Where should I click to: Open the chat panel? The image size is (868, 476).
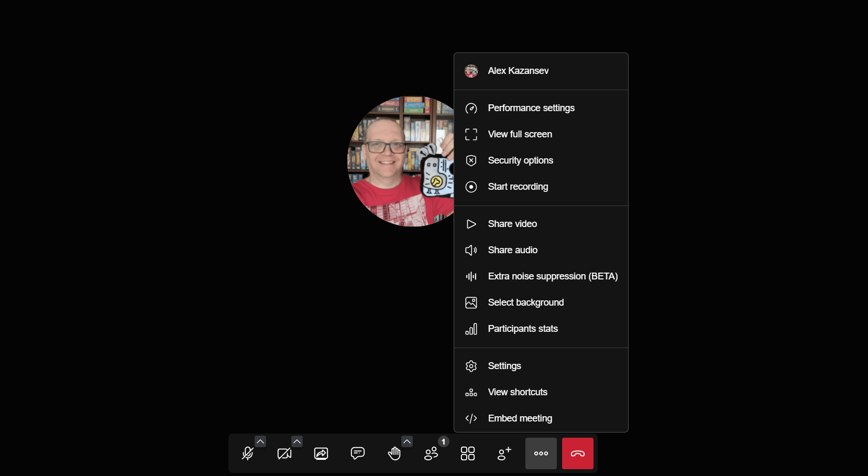point(358,453)
